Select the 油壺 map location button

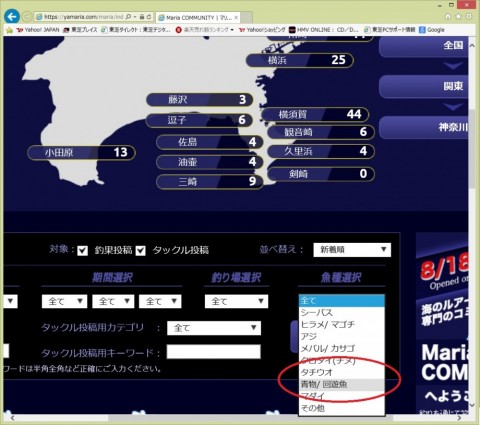210,162
